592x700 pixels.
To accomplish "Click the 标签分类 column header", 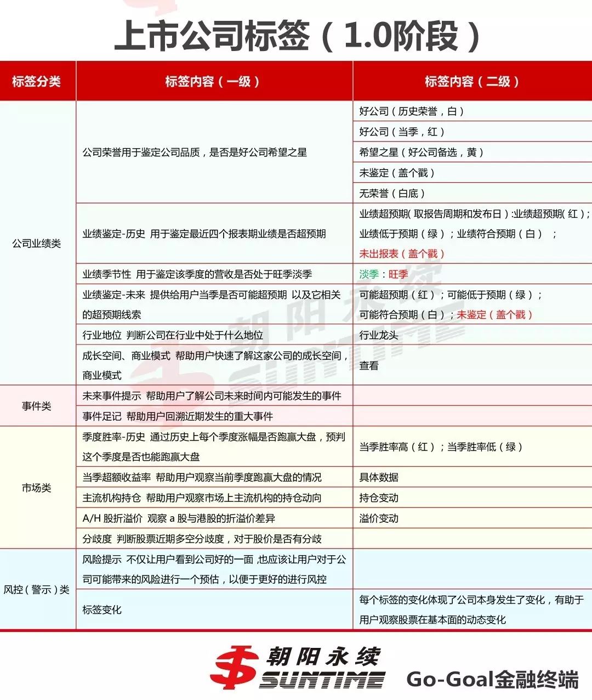I will pos(37,82).
